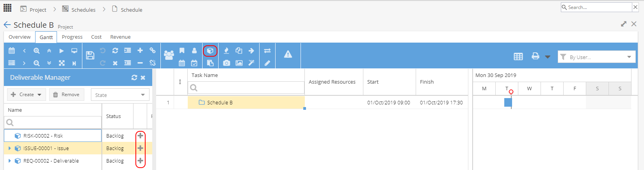This screenshot has height=170, width=644.
Task: Open the resource team group icon
Action: coord(169,55)
